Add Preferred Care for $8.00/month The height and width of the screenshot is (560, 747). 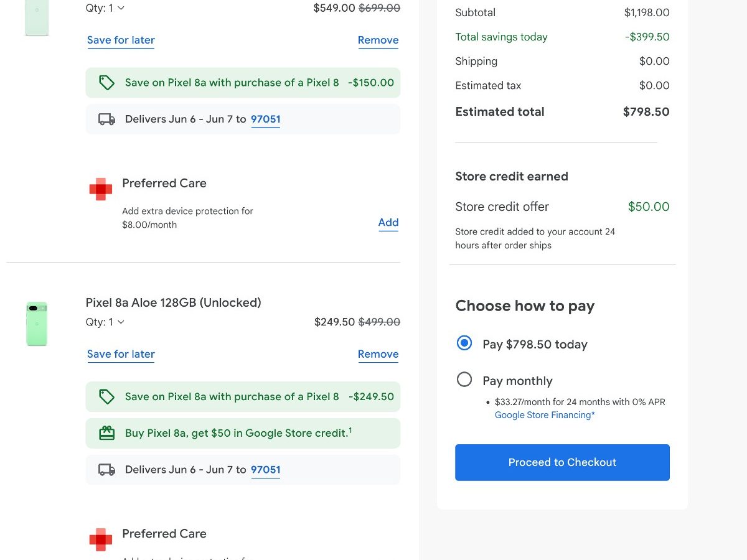[x=388, y=222]
